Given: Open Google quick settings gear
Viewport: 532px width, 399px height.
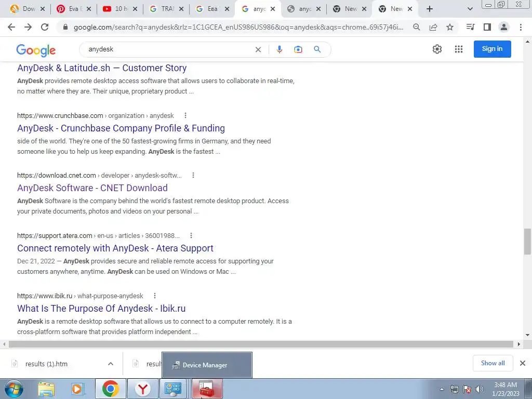Looking at the screenshot, I should pos(437,49).
